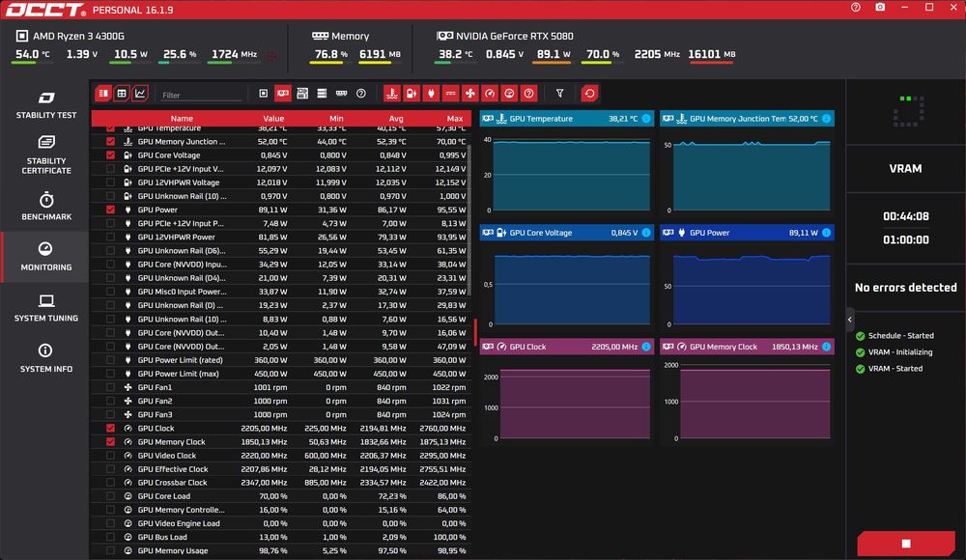Select the GPU Power Limit (rated) row
This screenshot has width=966, height=560.
click(281, 360)
